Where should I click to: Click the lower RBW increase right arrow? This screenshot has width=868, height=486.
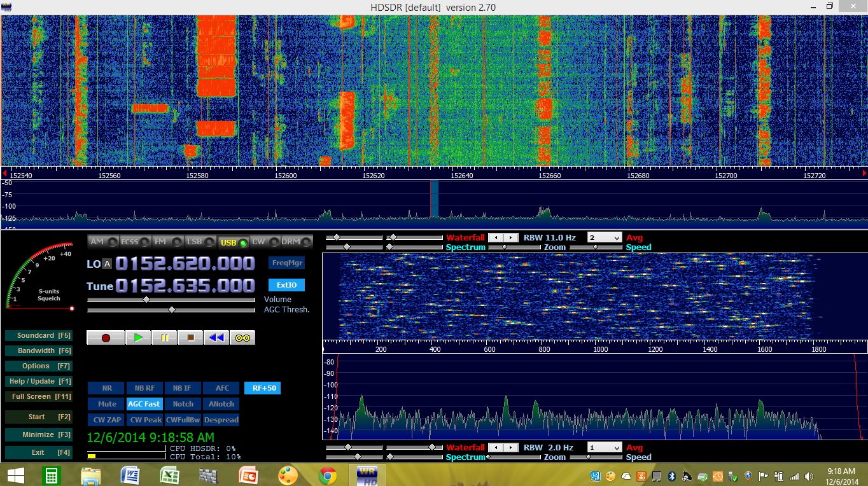[x=511, y=447]
